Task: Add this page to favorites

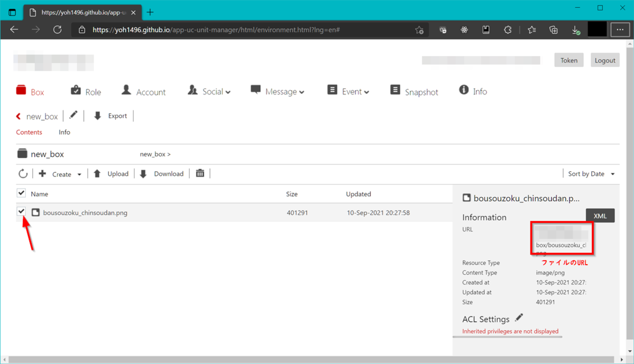Action: click(419, 30)
